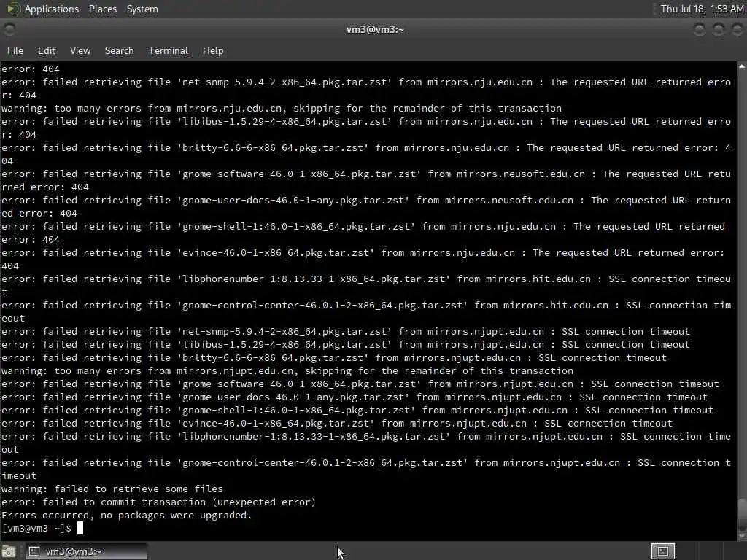
Task: Click 'gnome-control-center' error from mirrors.hit.edu.cn
Action: click(x=366, y=311)
